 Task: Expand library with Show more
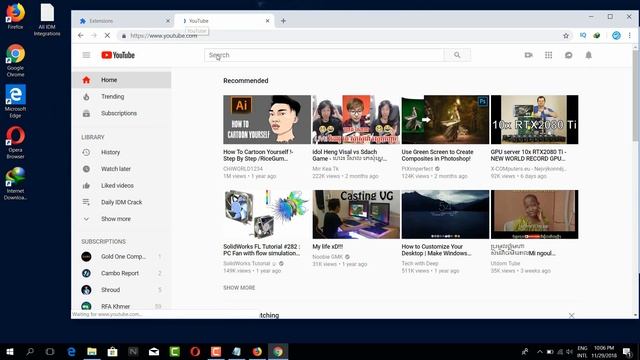[122, 219]
